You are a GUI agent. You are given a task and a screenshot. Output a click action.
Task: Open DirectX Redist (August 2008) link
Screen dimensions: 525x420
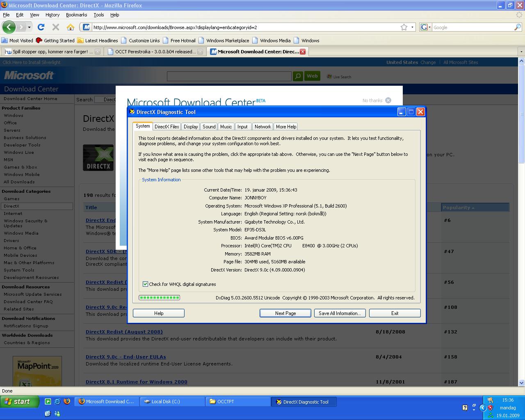click(x=124, y=332)
